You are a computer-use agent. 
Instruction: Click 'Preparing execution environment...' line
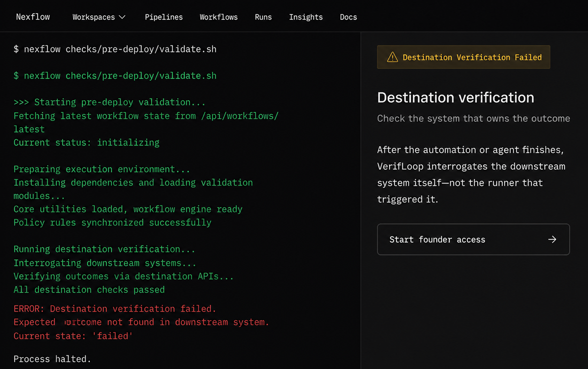click(102, 169)
